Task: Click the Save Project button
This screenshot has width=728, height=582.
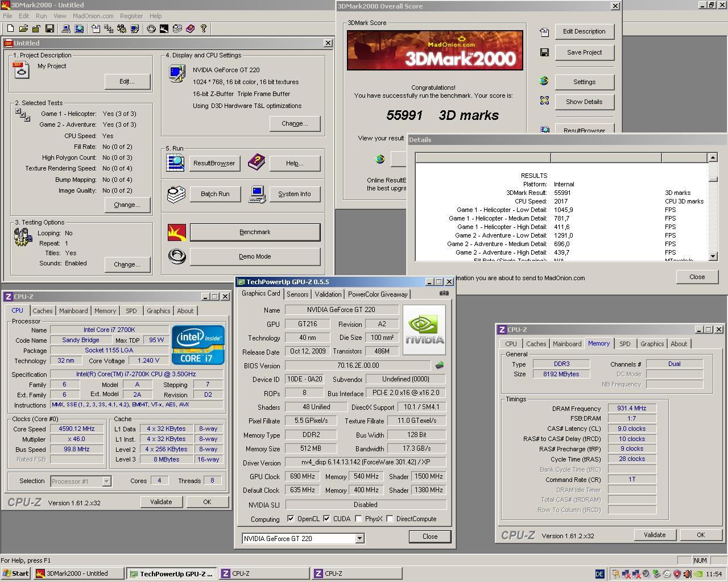Action: [x=584, y=52]
